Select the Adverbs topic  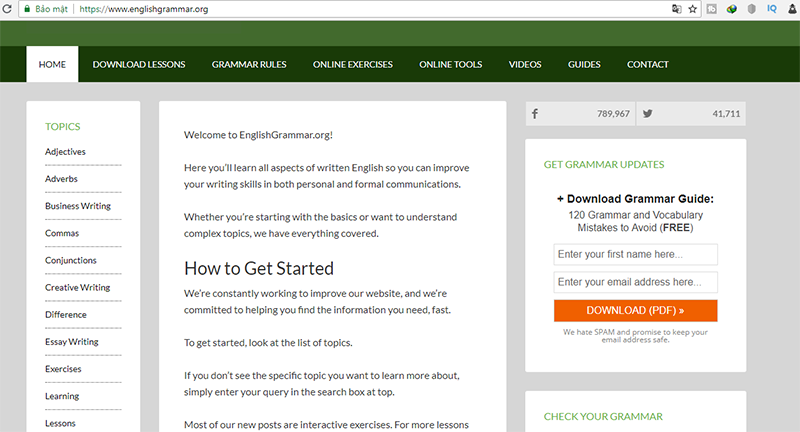tap(61, 179)
